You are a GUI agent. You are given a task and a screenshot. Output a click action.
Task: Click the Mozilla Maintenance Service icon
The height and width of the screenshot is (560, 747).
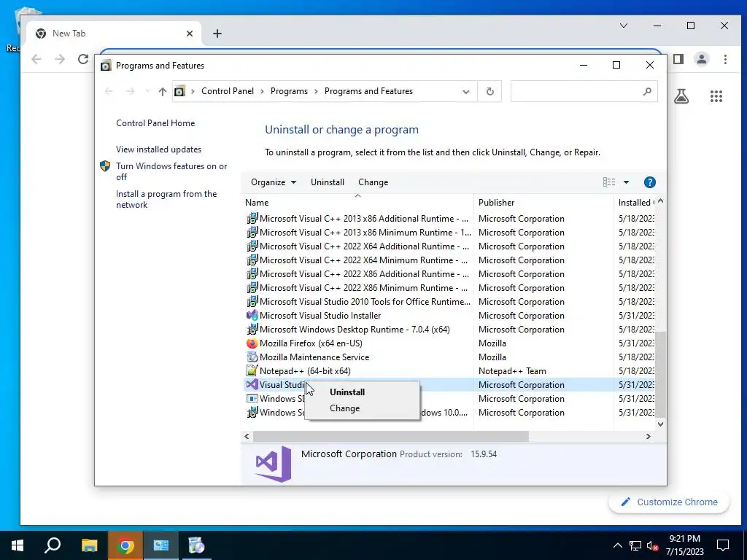(x=252, y=357)
